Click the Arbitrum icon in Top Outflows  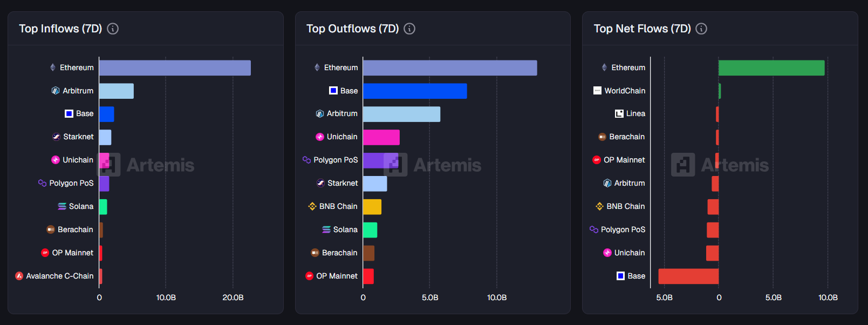pos(320,114)
